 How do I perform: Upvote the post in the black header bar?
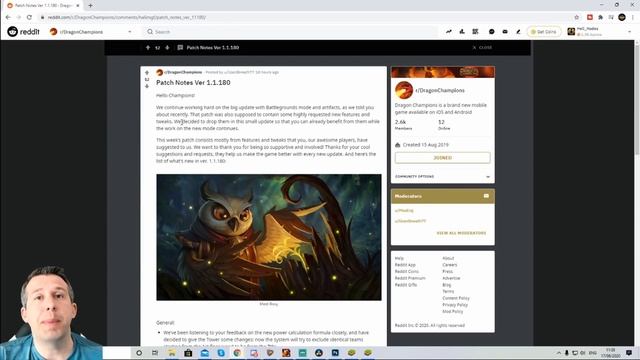click(x=148, y=47)
